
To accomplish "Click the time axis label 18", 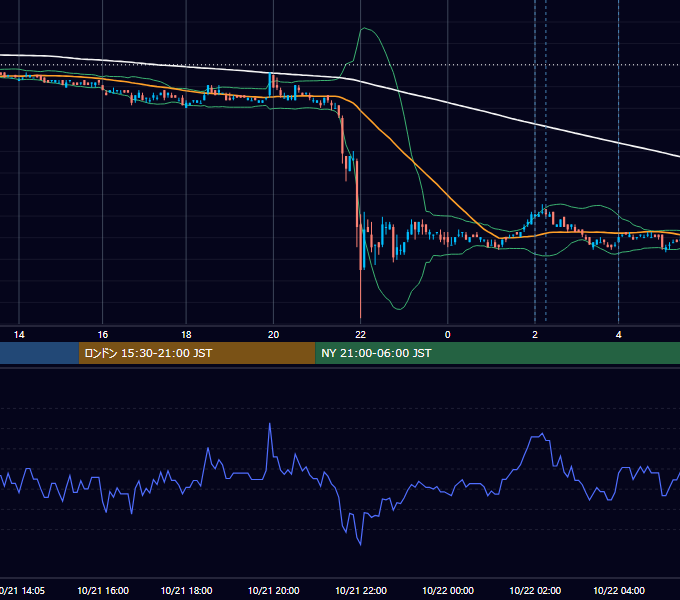I will pyautogui.click(x=186, y=335).
